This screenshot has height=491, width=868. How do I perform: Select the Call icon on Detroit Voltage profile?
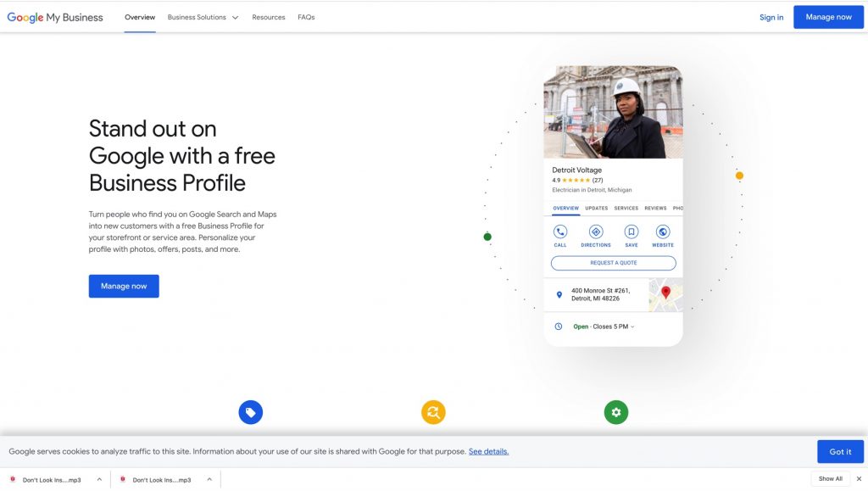[559, 232]
